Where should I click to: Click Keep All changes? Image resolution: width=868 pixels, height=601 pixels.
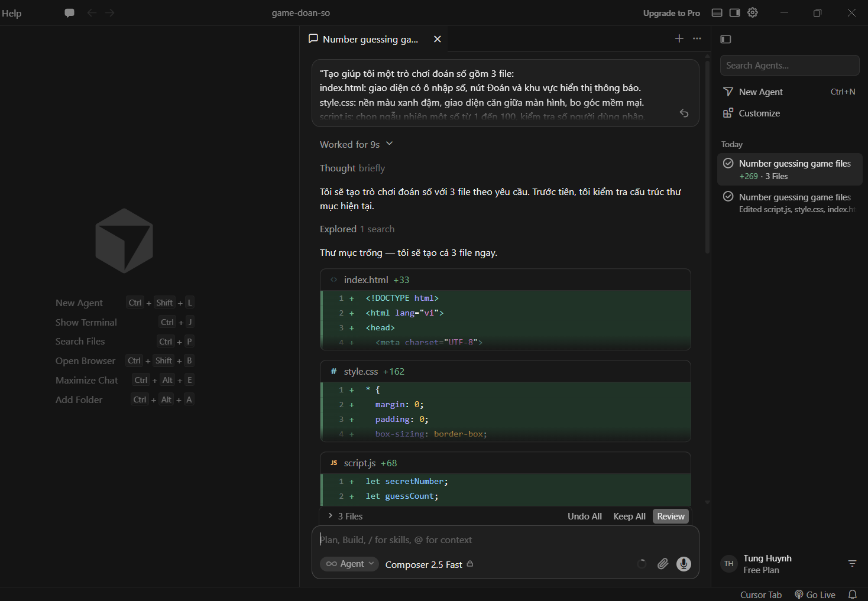pos(629,516)
